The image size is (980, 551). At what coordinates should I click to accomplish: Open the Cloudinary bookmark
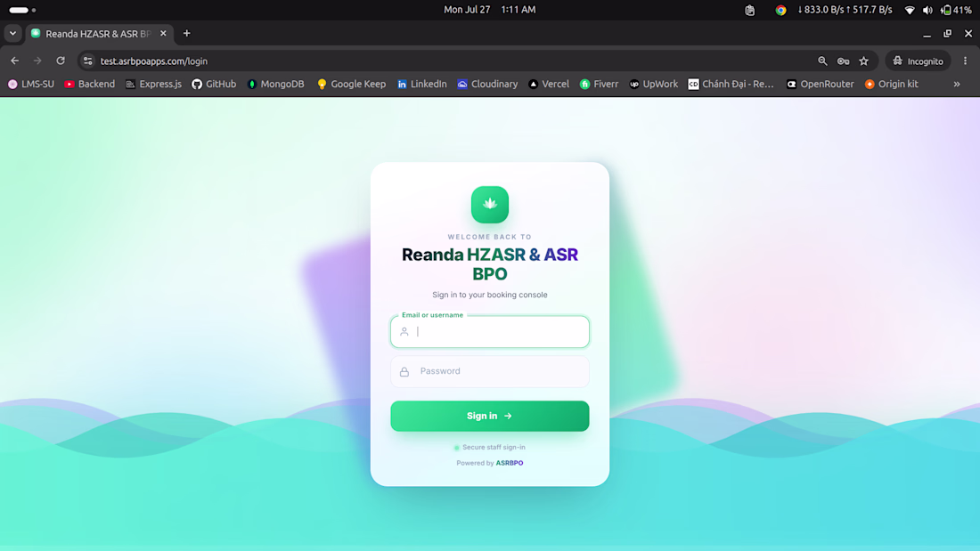coord(487,84)
